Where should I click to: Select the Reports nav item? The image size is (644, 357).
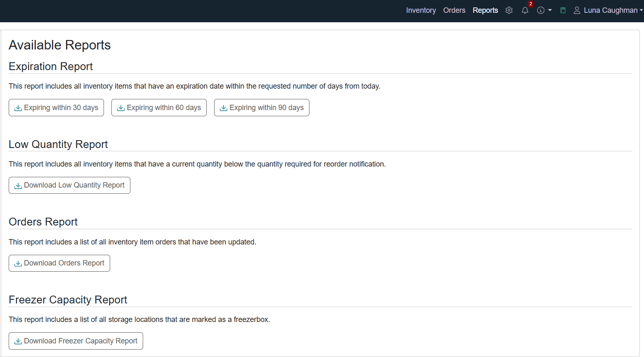point(485,10)
